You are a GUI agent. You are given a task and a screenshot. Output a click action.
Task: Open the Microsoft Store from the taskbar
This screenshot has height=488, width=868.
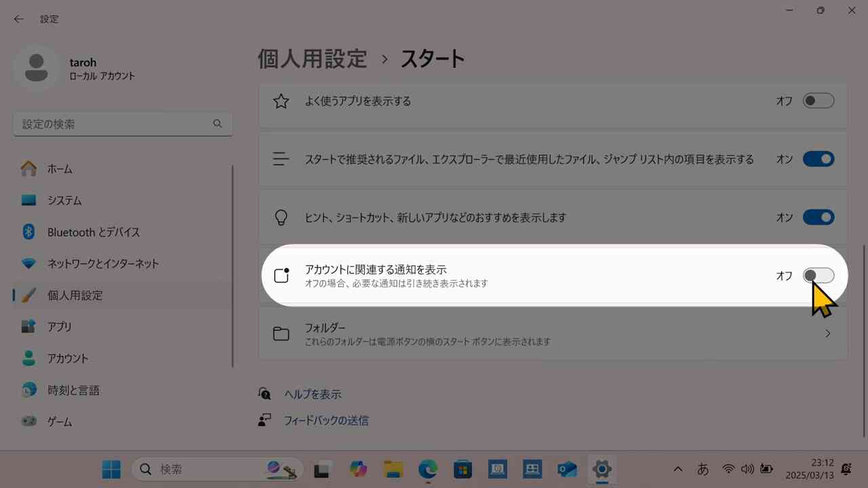pos(462,468)
